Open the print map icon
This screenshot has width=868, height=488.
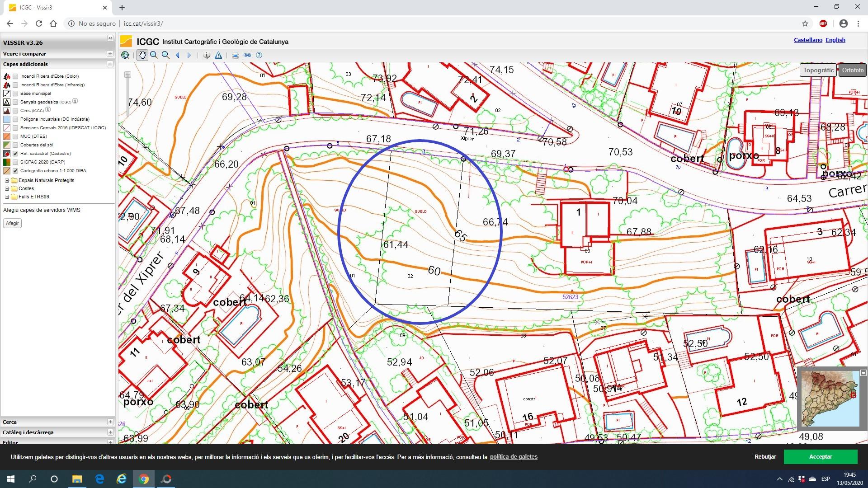pos(235,55)
